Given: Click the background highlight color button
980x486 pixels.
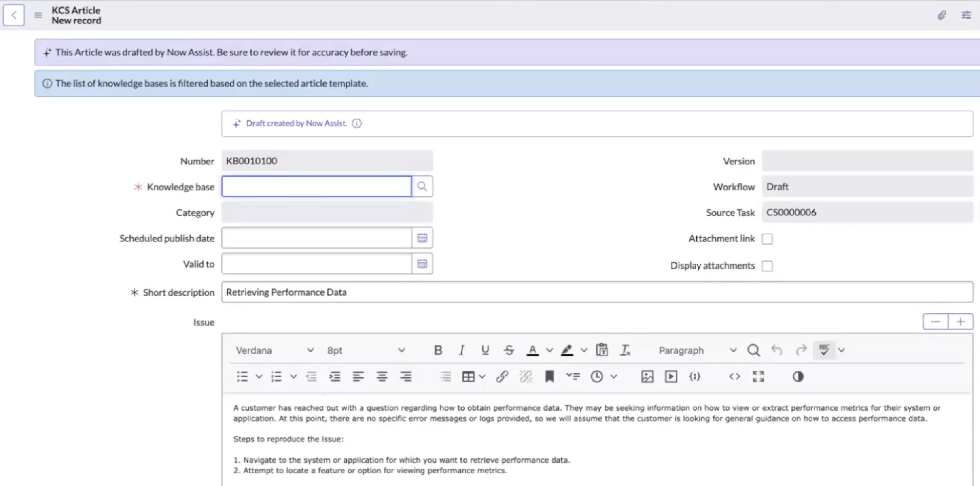Looking at the screenshot, I should click(567, 350).
